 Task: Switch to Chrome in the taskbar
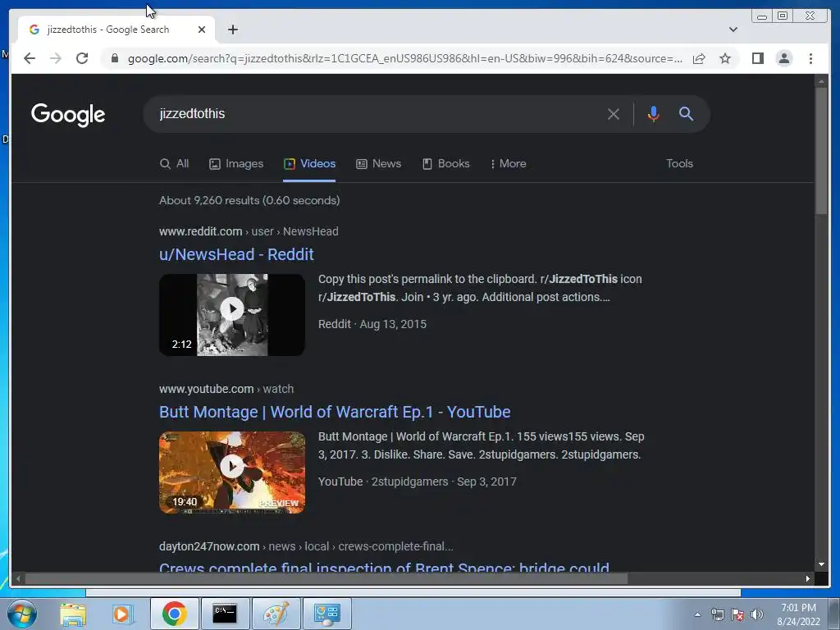pyautogui.click(x=174, y=614)
